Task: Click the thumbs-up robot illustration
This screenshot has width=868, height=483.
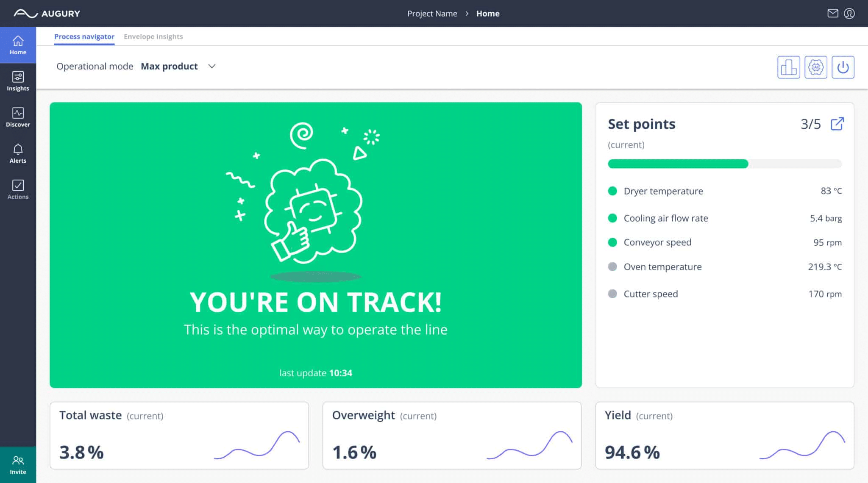Action: click(313, 211)
